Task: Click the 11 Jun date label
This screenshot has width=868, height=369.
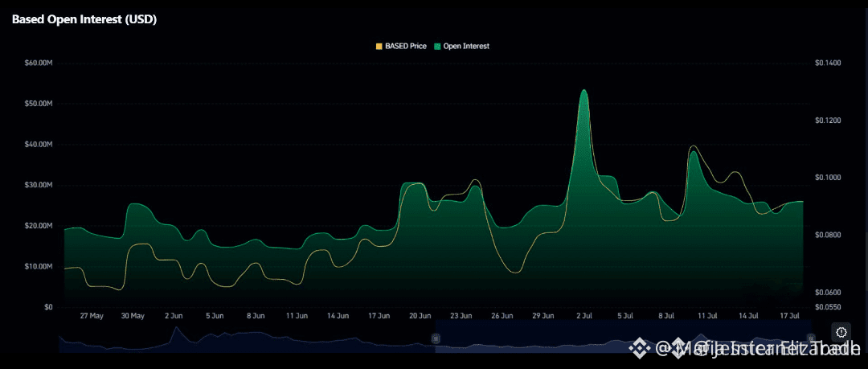Action: tap(297, 316)
